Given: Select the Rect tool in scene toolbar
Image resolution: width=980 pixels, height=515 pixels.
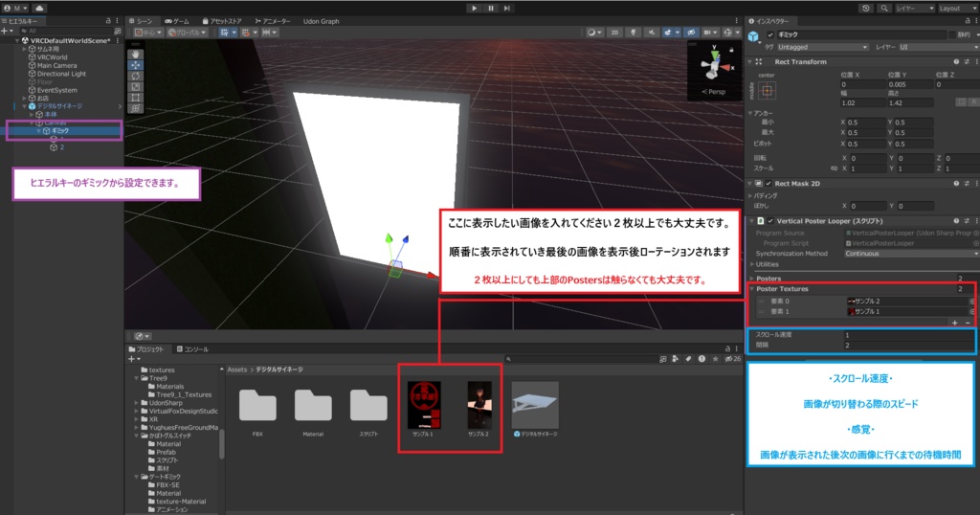Looking at the screenshot, I should [x=136, y=98].
